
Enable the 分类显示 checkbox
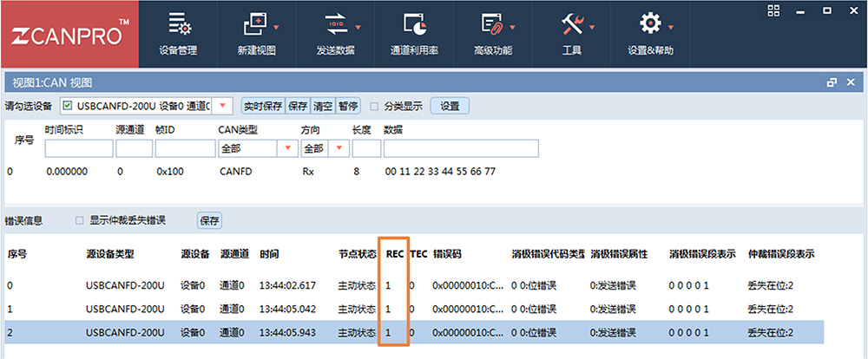[x=375, y=107]
